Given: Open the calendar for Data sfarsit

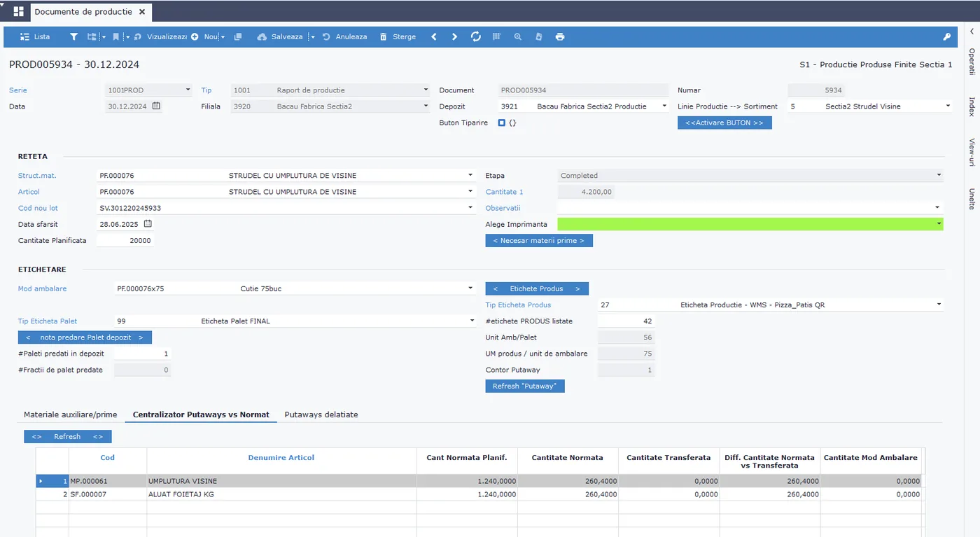Looking at the screenshot, I should [148, 224].
